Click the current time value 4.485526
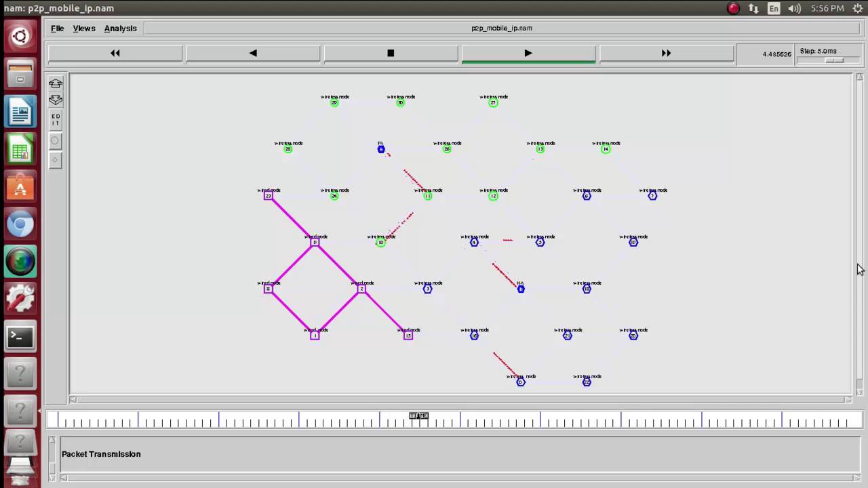Screen dimensions: 868x488 776,54
